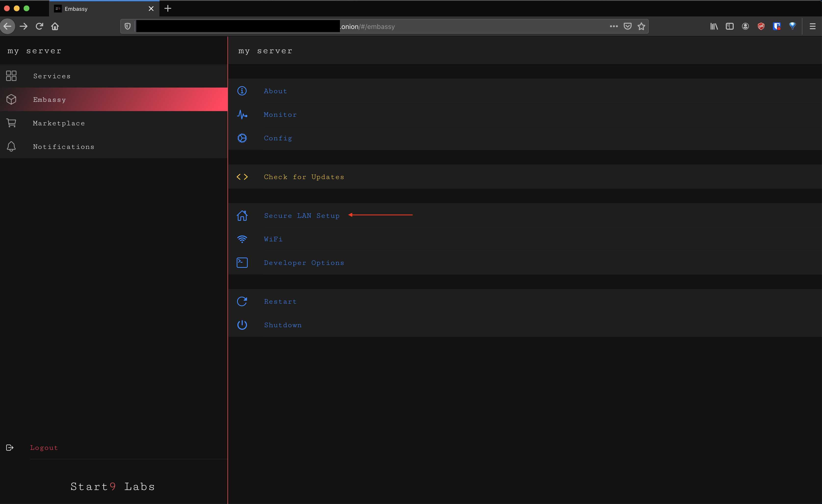Open Firefox hamburger application menu
This screenshot has width=822, height=504.
812,26
